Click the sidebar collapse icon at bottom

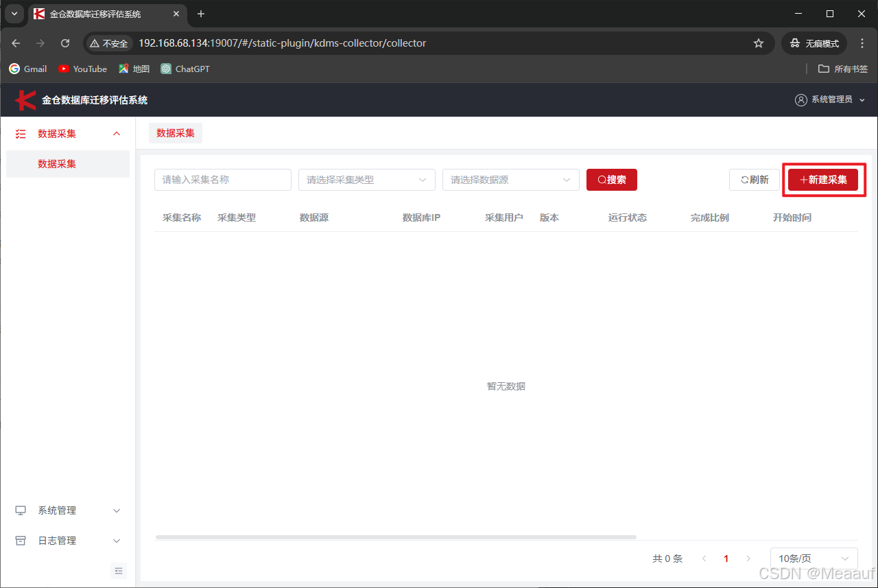pos(119,571)
